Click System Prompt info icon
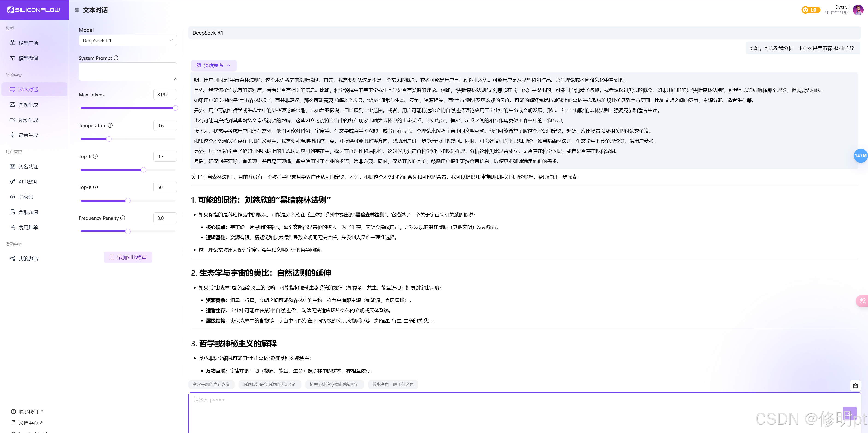Screen dimensions: 868x433 pyautogui.click(x=116, y=58)
